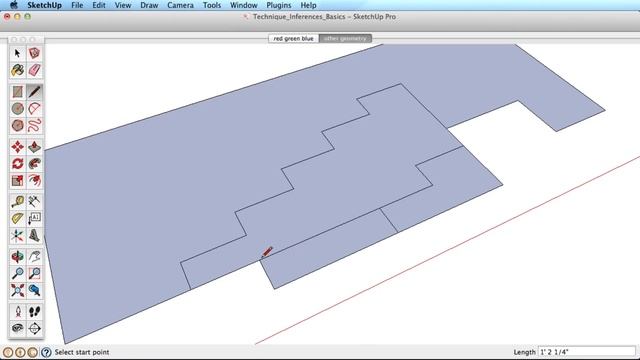Viewport: 640px width, 360px height.
Task: Open the Apple system menu
Action: pos(13,5)
